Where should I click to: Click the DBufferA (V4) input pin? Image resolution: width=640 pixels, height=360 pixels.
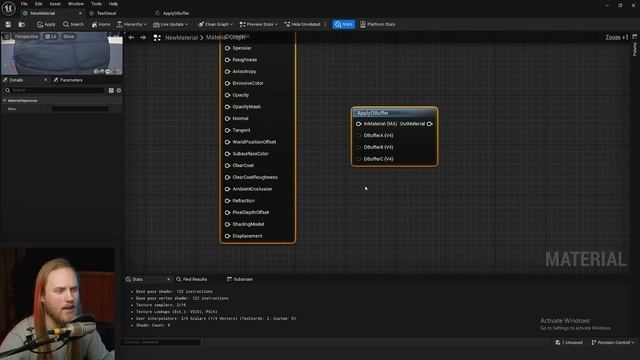click(359, 136)
